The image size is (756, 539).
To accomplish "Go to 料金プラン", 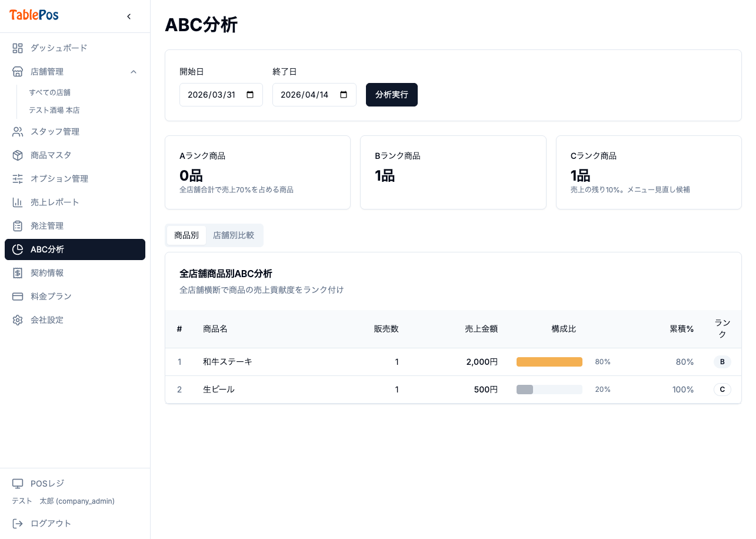I will pyautogui.click(x=75, y=297).
